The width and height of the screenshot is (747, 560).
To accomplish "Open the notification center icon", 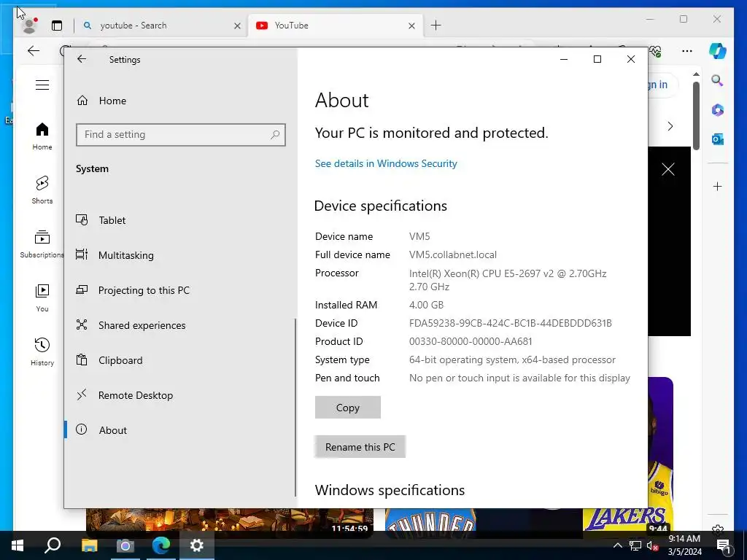I will tap(724, 545).
